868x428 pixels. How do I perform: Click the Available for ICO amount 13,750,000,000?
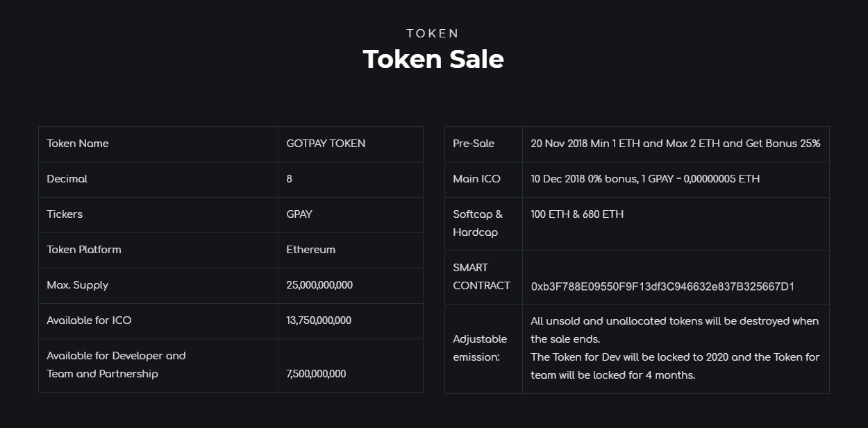click(319, 320)
